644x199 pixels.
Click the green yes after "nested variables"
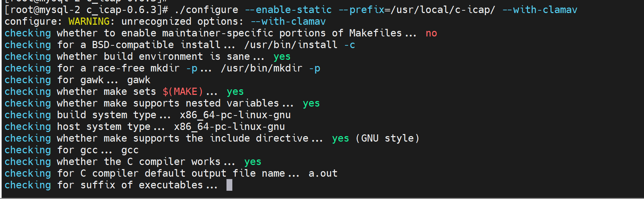311,103
